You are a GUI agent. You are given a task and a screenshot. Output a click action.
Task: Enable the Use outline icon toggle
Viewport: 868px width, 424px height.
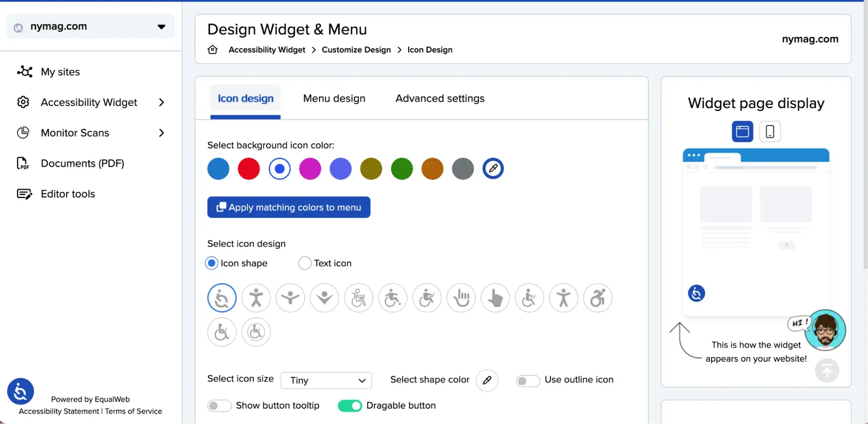(528, 381)
